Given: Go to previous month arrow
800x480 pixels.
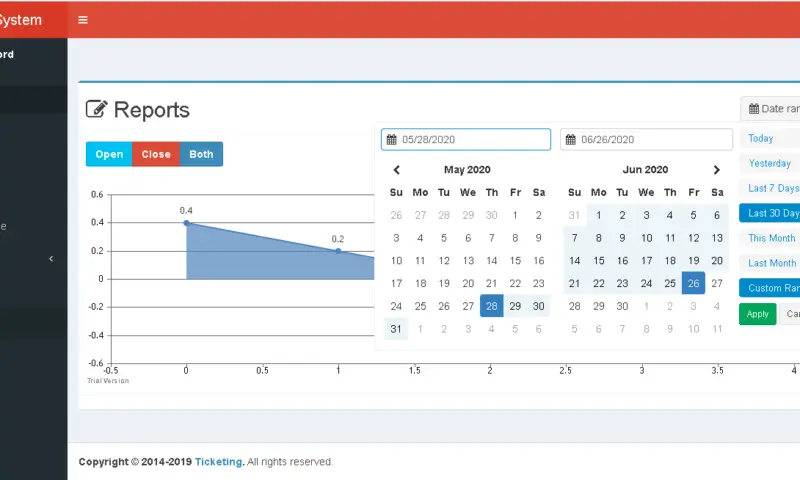Looking at the screenshot, I should (x=397, y=170).
